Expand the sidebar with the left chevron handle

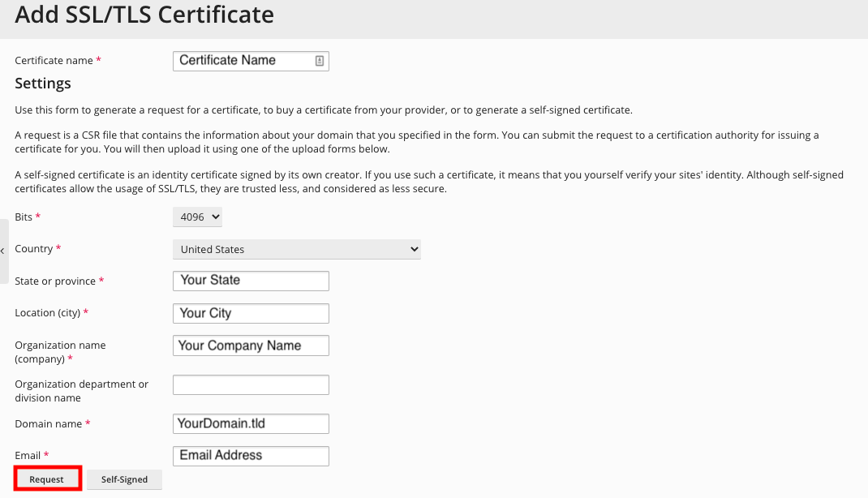click(3, 251)
